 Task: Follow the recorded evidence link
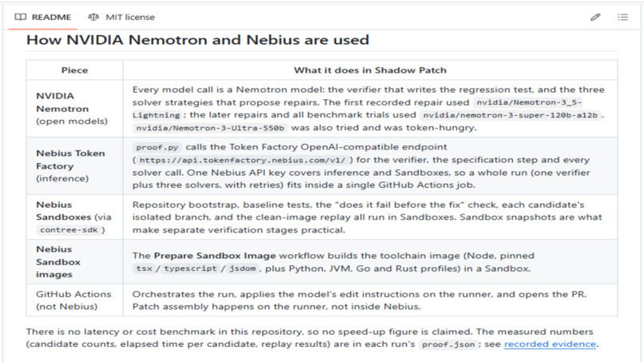550,344
